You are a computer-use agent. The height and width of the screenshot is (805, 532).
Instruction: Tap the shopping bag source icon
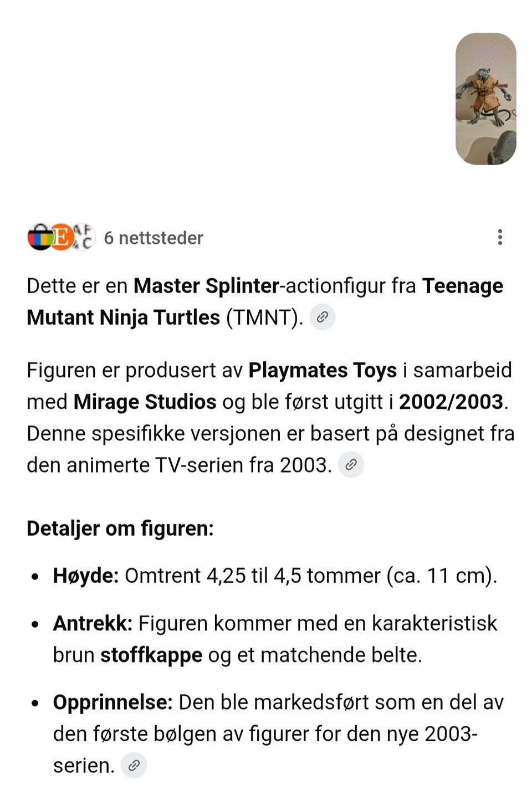point(40,238)
